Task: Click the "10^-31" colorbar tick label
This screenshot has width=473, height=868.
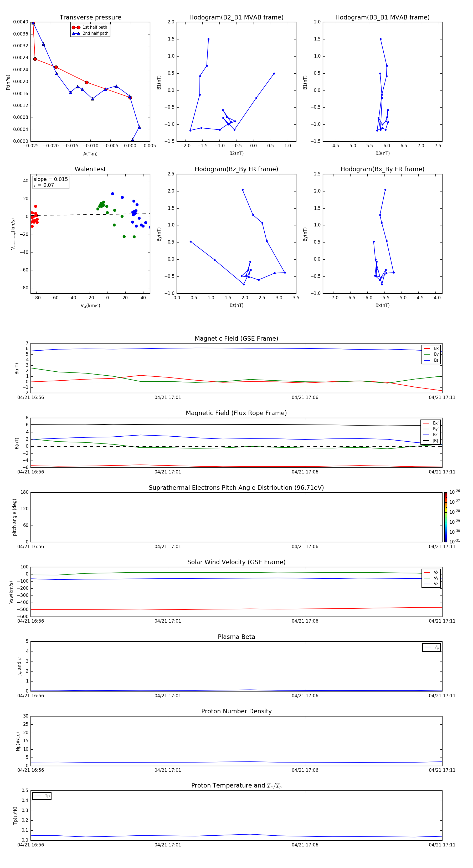Action: (455, 542)
